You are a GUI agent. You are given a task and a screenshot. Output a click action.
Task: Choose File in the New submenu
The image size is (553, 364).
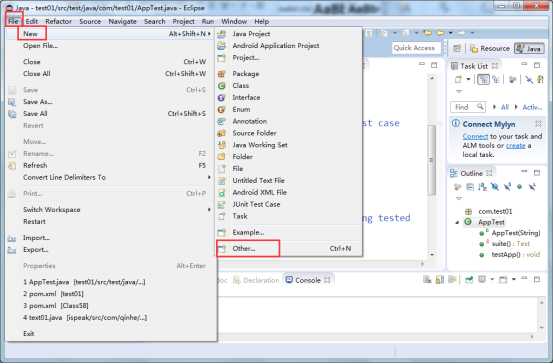(289, 169)
